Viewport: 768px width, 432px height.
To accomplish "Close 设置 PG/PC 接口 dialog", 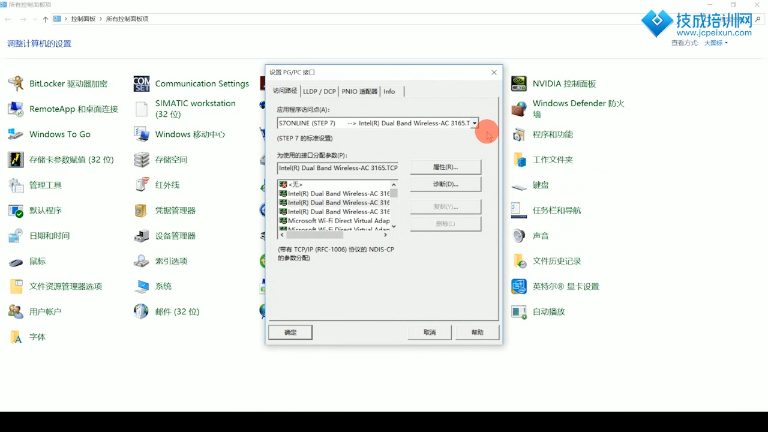I will pos(494,72).
